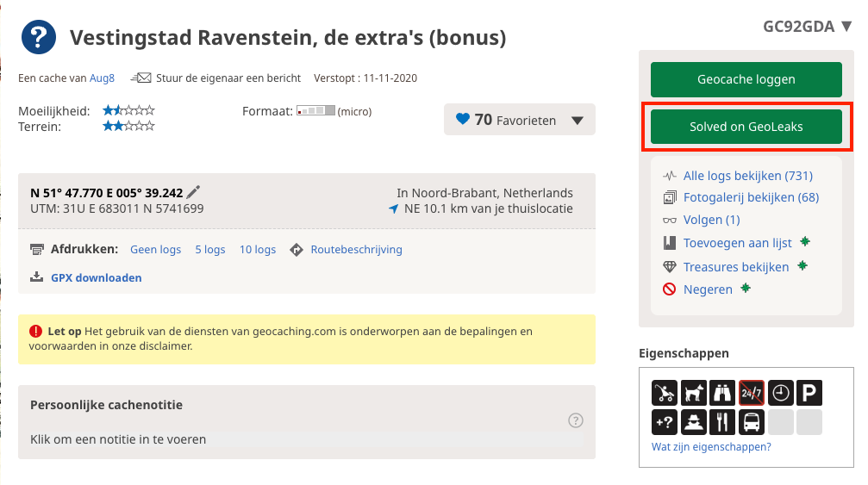Click the parking available attribute icon
Viewport: 868px width, 485px height.
pos(809,393)
